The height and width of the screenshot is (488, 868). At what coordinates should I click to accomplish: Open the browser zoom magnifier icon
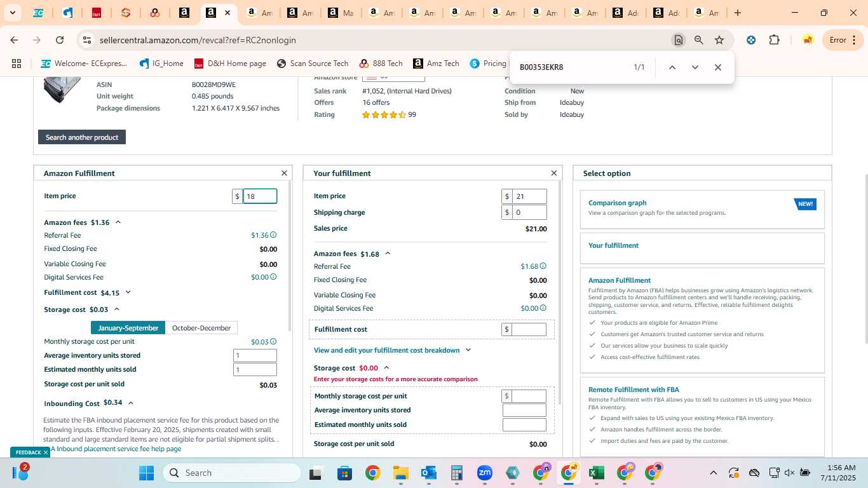pyautogui.click(x=698, y=40)
